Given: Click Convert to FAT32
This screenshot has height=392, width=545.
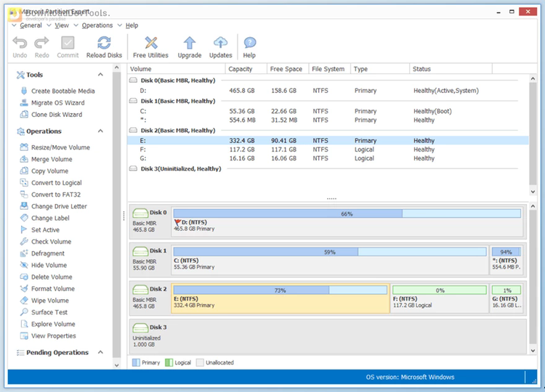Looking at the screenshot, I should pos(56,195).
